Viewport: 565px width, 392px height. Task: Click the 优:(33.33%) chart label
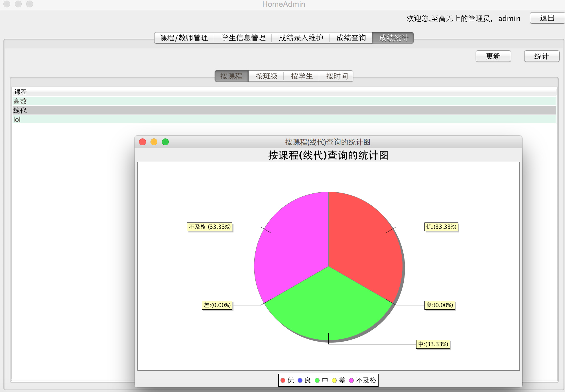click(x=441, y=227)
